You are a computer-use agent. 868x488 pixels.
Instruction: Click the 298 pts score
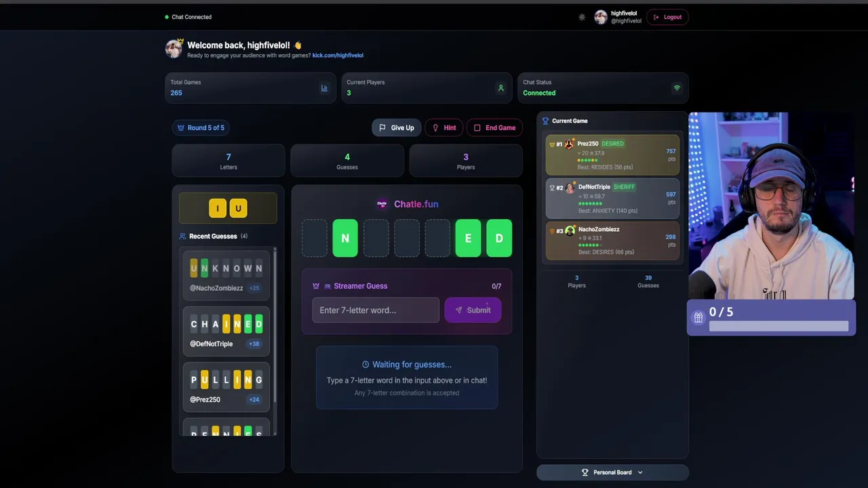(671, 241)
